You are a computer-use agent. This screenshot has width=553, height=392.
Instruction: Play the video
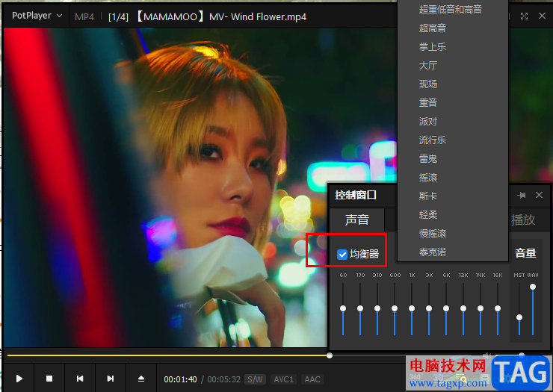point(19,379)
